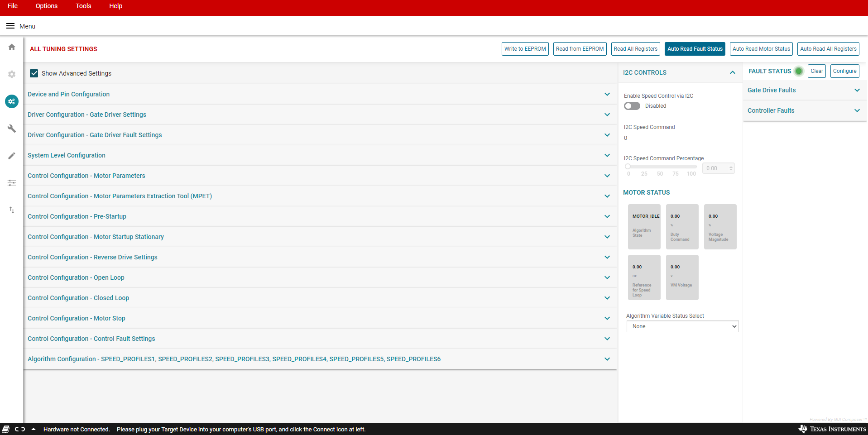This screenshot has height=435, width=868.
Task: Open the log viewer icon in the status bar
Action: (x=6, y=429)
